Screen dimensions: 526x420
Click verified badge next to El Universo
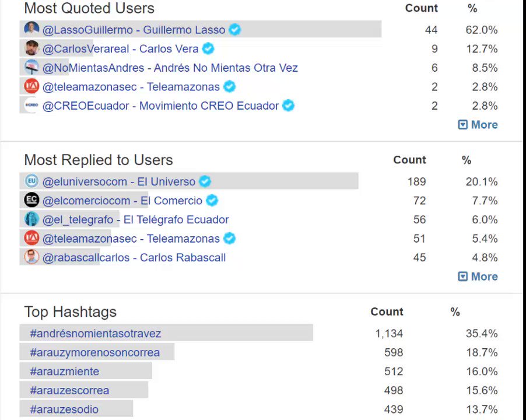pyautogui.click(x=205, y=181)
